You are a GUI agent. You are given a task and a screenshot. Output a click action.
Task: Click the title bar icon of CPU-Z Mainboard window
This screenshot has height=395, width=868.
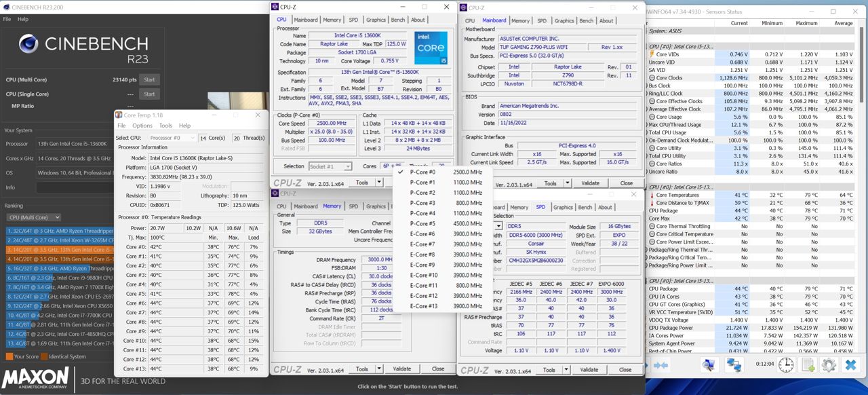(463, 7)
